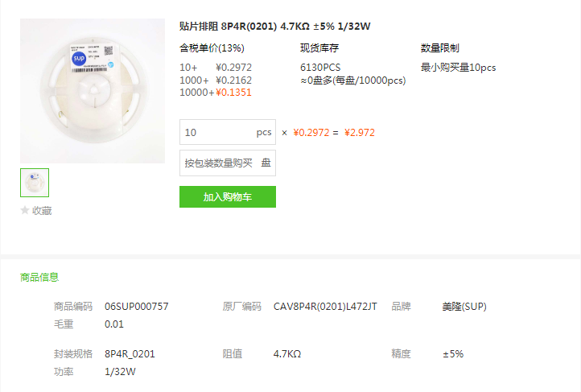Click the brand value 美隆(SUP)

point(464,307)
